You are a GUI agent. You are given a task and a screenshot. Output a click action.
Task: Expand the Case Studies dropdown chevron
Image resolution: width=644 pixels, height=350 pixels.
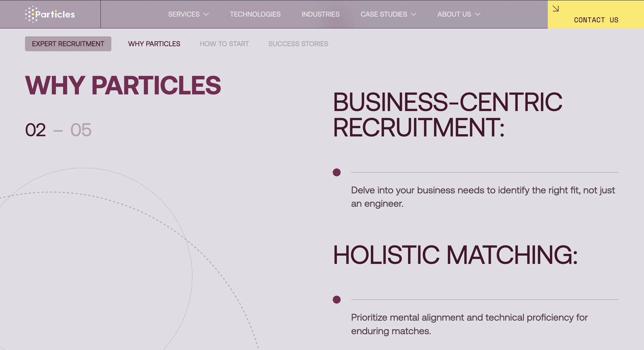[x=414, y=14]
